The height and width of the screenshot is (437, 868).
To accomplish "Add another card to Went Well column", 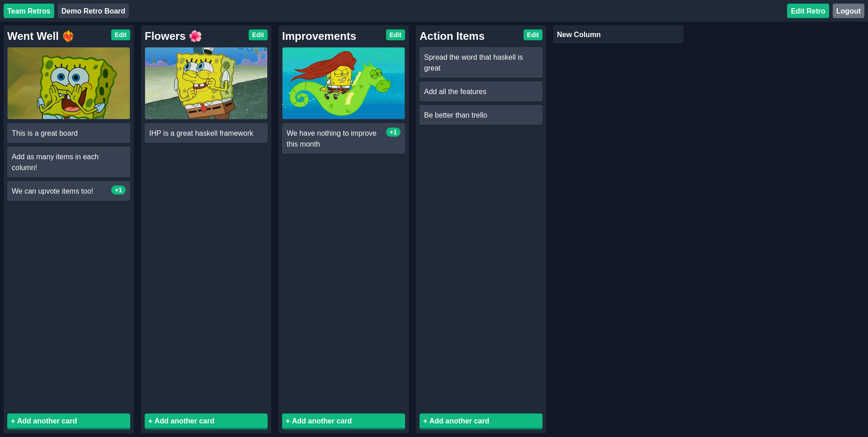I will click(69, 421).
